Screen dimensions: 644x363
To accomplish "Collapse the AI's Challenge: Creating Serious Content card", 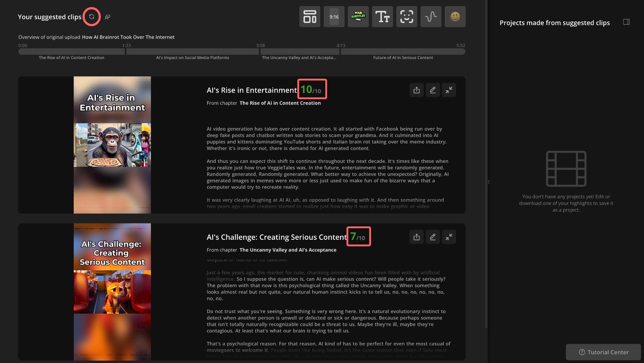I will point(449,237).
